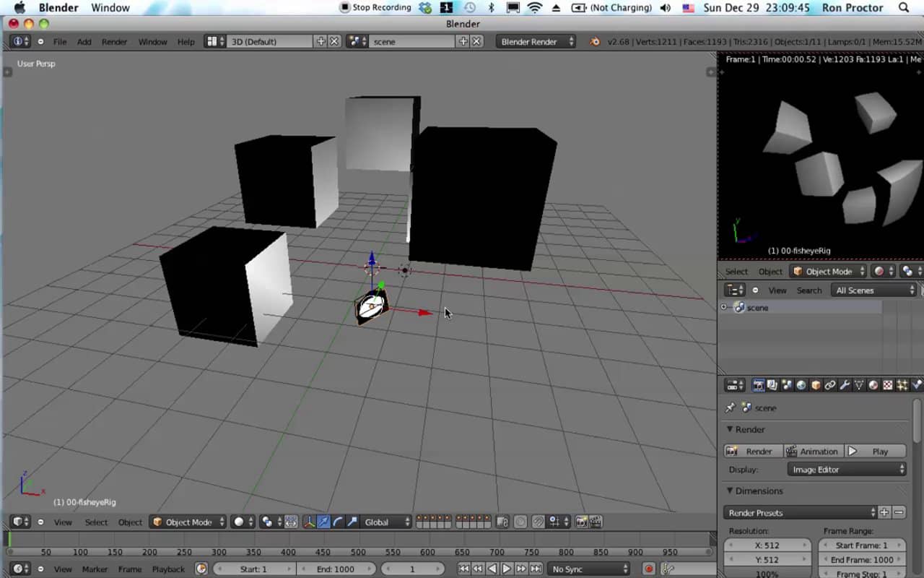This screenshot has width=924, height=578.
Task: Click the keying set key icon
Action: pyautogui.click(x=668, y=569)
